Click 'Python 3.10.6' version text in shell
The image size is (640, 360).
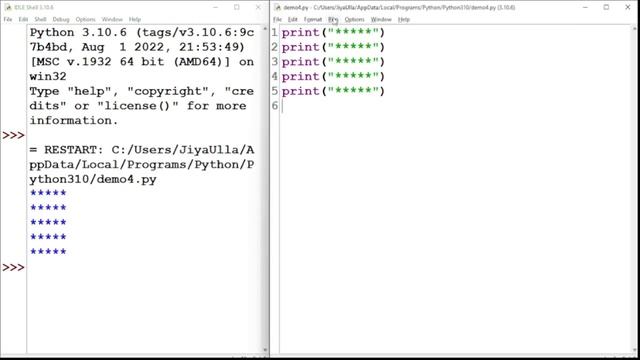coord(78,32)
